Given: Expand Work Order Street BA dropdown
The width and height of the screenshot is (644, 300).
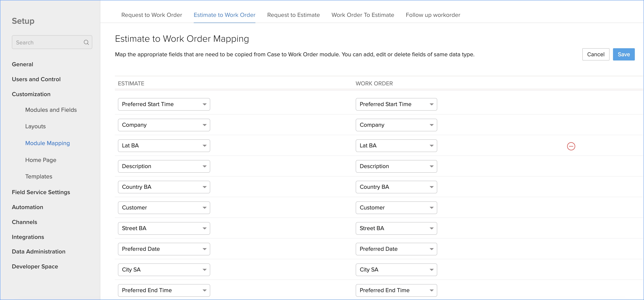Looking at the screenshot, I should (396, 228).
